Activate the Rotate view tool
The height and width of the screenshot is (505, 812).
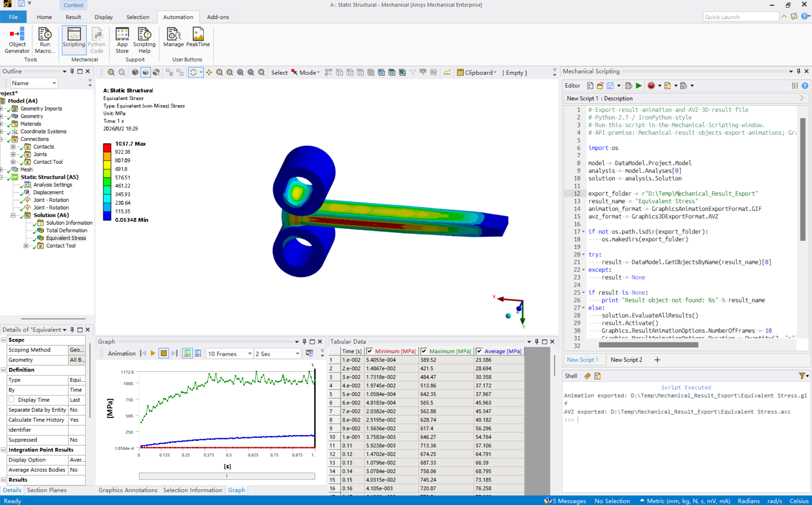(193, 72)
